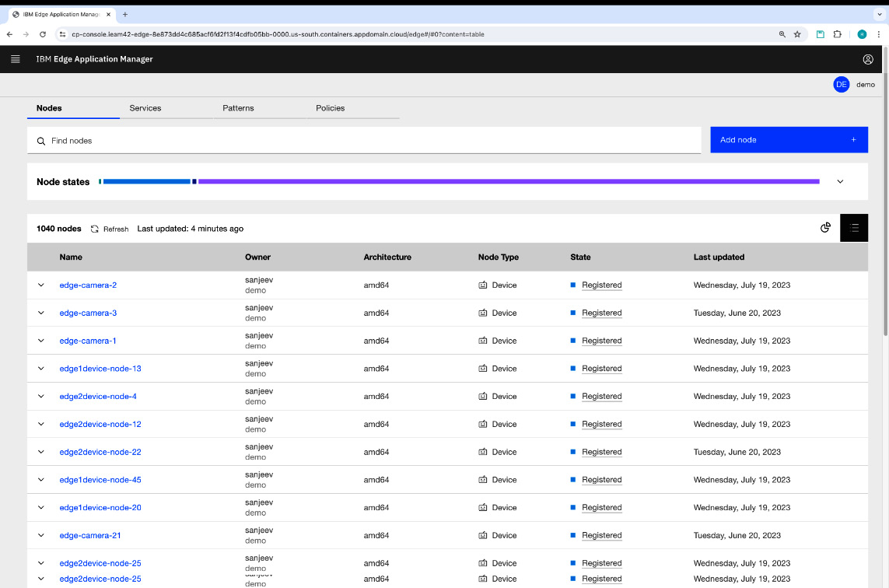The height and width of the screenshot is (588, 889).
Task: Open the edge1device-node-45 link
Action: (100, 480)
